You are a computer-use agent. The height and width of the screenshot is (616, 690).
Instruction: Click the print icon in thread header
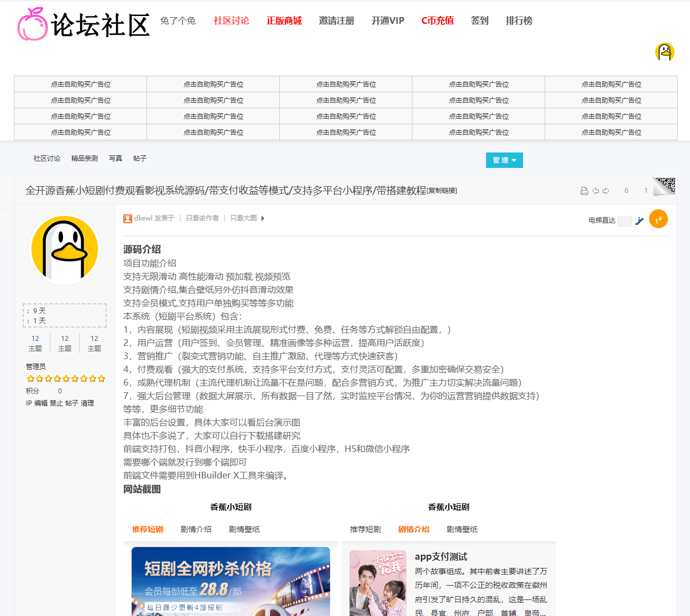584,191
